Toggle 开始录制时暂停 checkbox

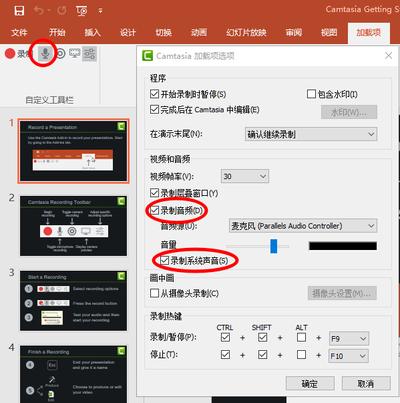154,94
